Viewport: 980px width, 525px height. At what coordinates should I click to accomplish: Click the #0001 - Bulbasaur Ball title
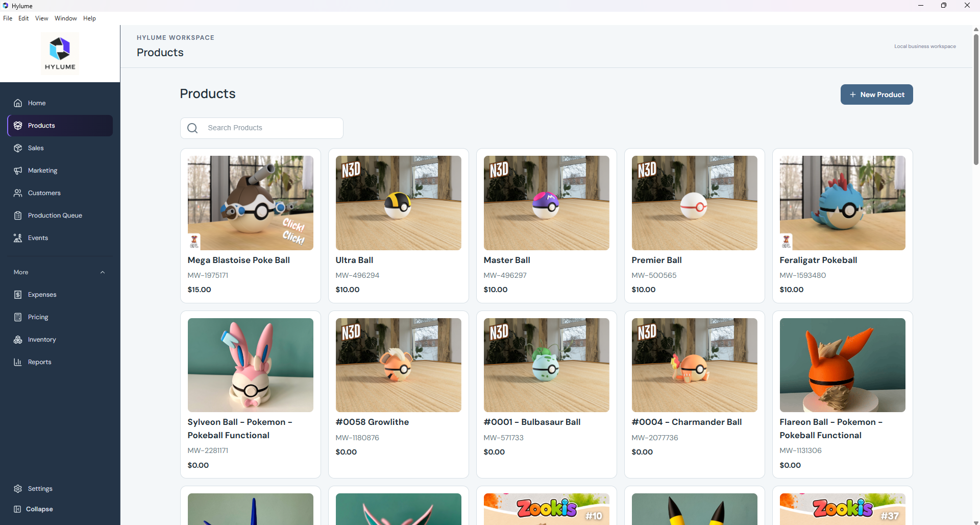(x=532, y=422)
